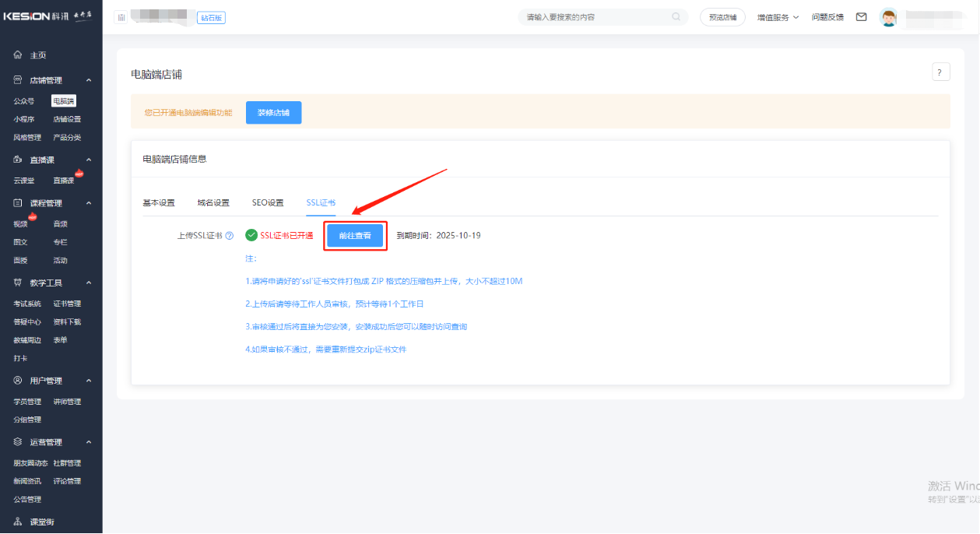Screen dimensions: 980x534
Task: Click the 装修店铺 button
Action: point(273,112)
